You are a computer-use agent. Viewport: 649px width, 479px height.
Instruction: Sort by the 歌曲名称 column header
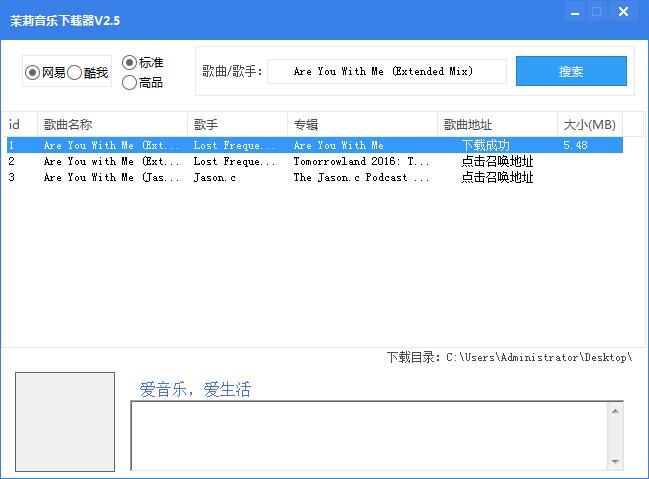coord(112,124)
